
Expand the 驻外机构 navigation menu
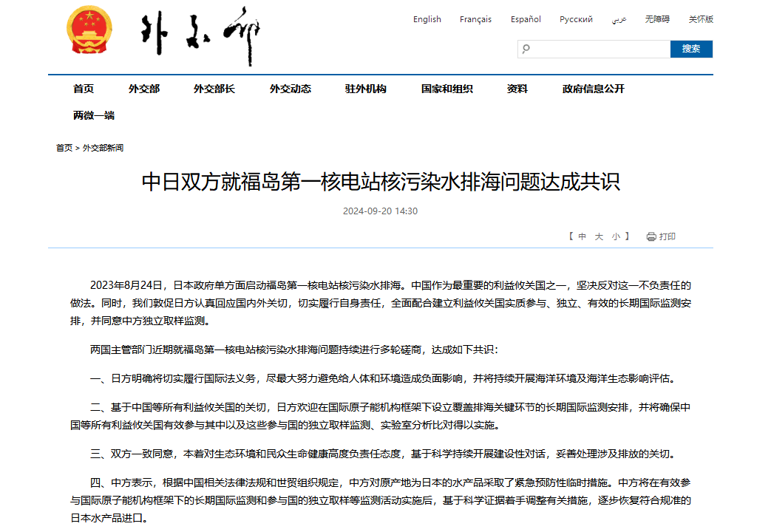[x=365, y=89]
